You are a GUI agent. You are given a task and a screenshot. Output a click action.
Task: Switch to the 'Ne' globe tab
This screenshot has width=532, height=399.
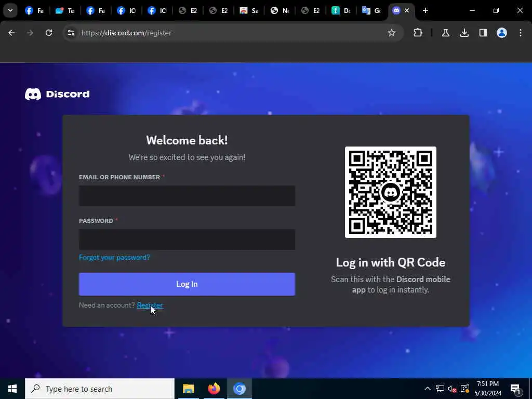point(280,11)
